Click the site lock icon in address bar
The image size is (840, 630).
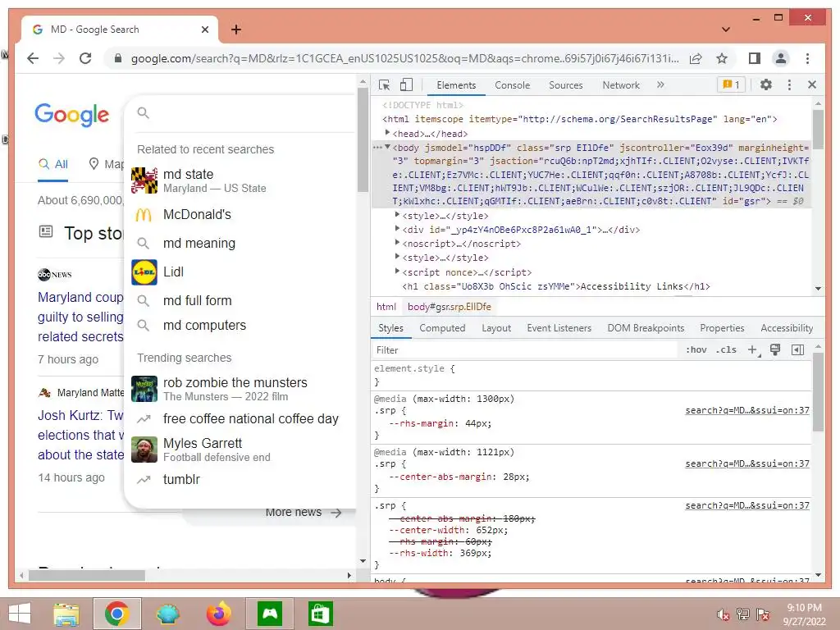pyautogui.click(x=118, y=58)
